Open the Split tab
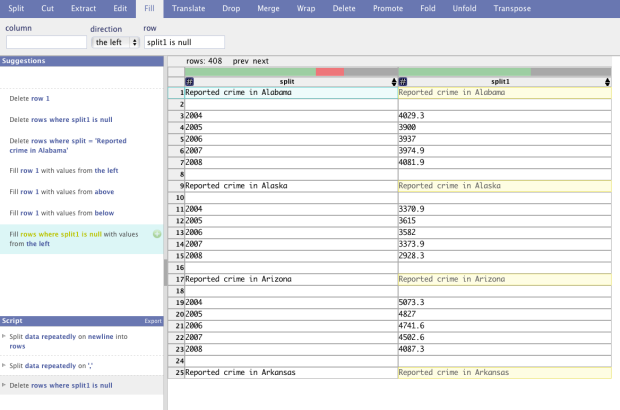The height and width of the screenshot is (410, 620). point(16,8)
